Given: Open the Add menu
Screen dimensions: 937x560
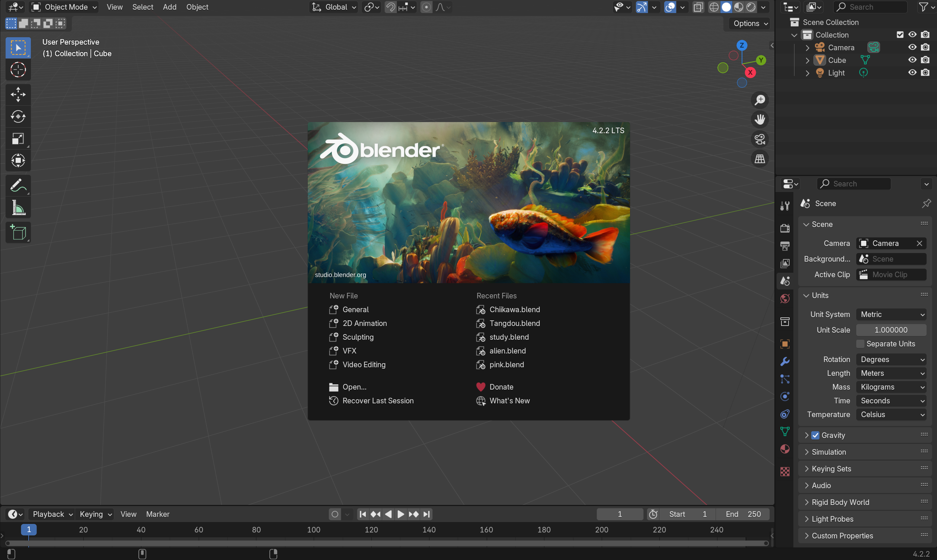Looking at the screenshot, I should 169,7.
